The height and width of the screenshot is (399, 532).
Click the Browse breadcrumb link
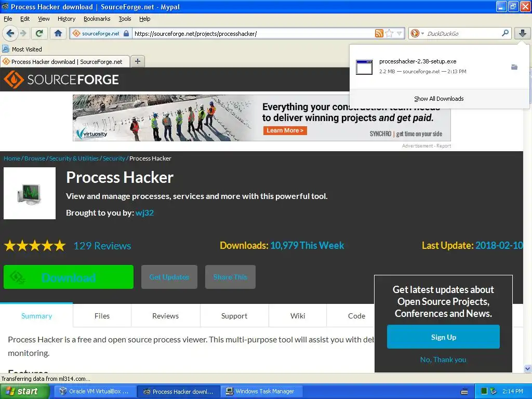(35, 158)
